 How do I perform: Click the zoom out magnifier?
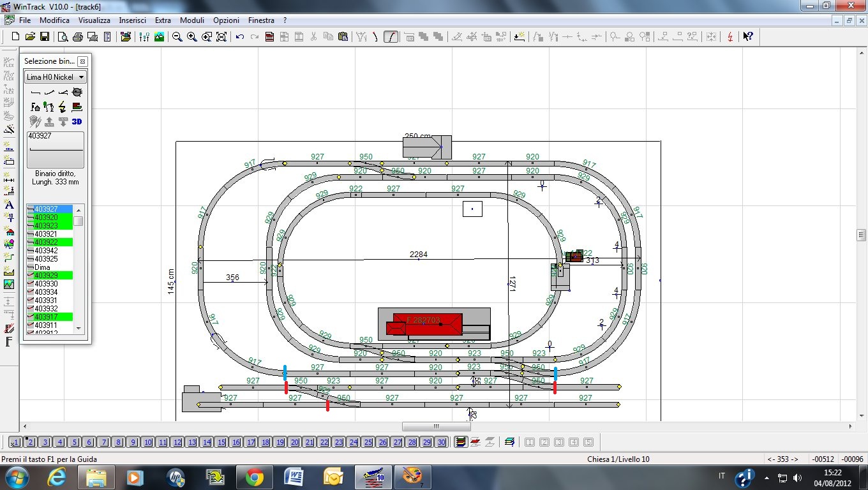tap(177, 37)
